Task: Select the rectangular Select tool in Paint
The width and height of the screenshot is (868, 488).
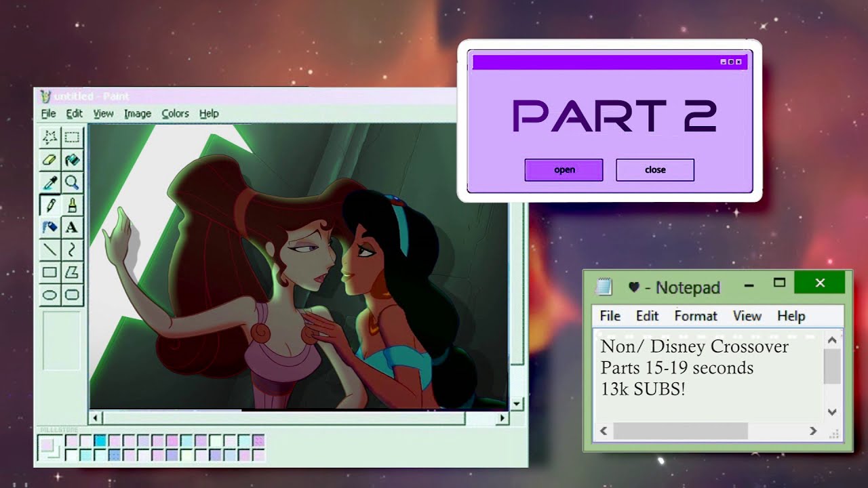Action: tap(72, 138)
